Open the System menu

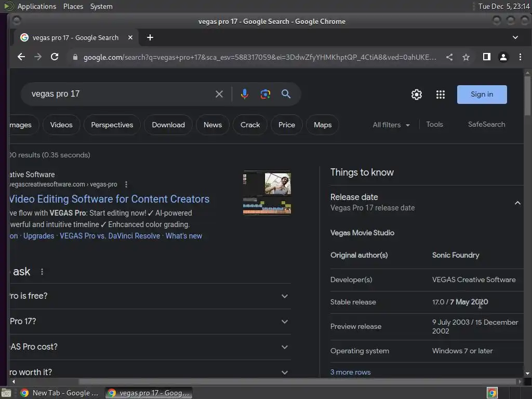[x=101, y=6]
